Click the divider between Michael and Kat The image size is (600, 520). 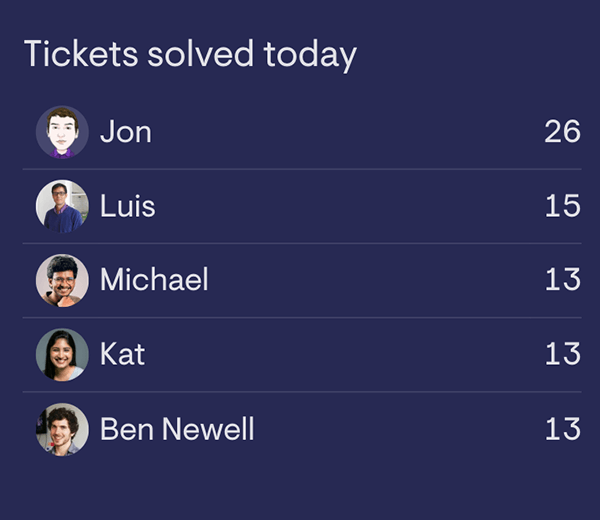click(x=308, y=317)
